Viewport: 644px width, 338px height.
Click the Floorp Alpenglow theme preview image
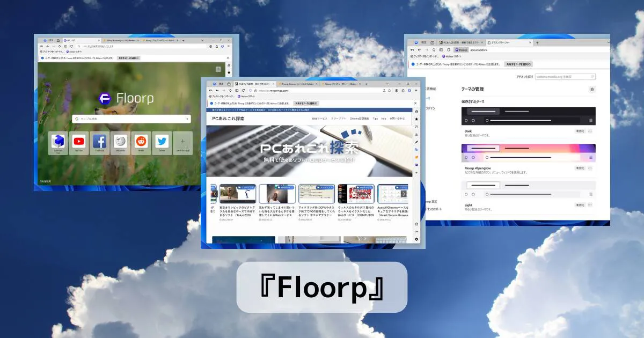(529, 153)
